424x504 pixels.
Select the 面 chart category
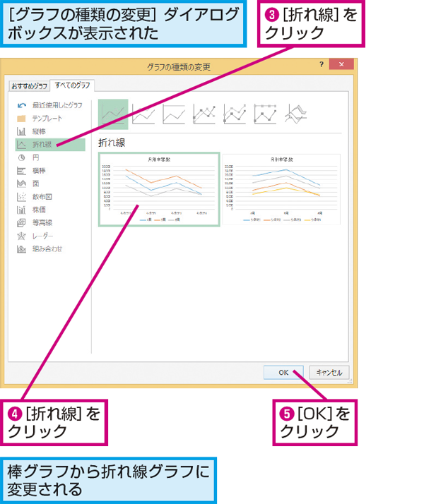click(x=50, y=184)
